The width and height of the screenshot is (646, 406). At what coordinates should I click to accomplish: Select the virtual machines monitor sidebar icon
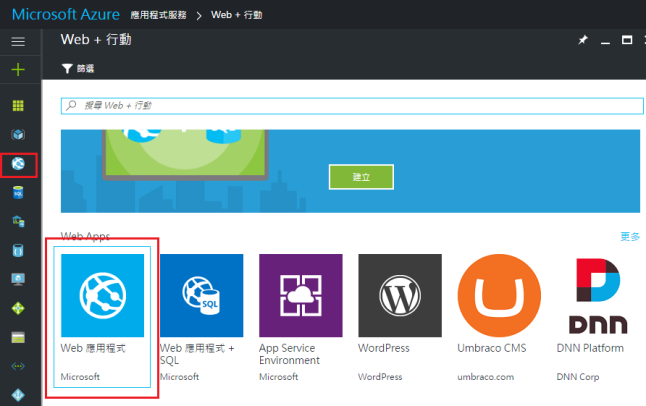tap(18, 279)
